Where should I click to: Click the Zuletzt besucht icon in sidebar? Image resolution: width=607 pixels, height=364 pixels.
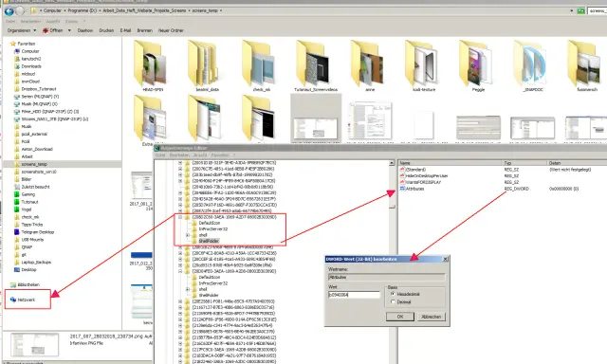point(17,187)
